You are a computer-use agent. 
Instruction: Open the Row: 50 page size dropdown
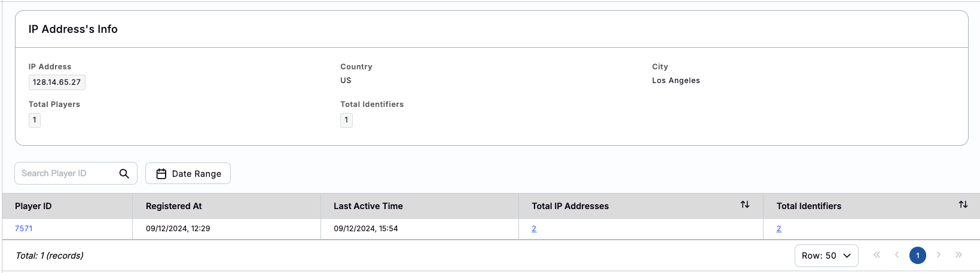coord(826,256)
